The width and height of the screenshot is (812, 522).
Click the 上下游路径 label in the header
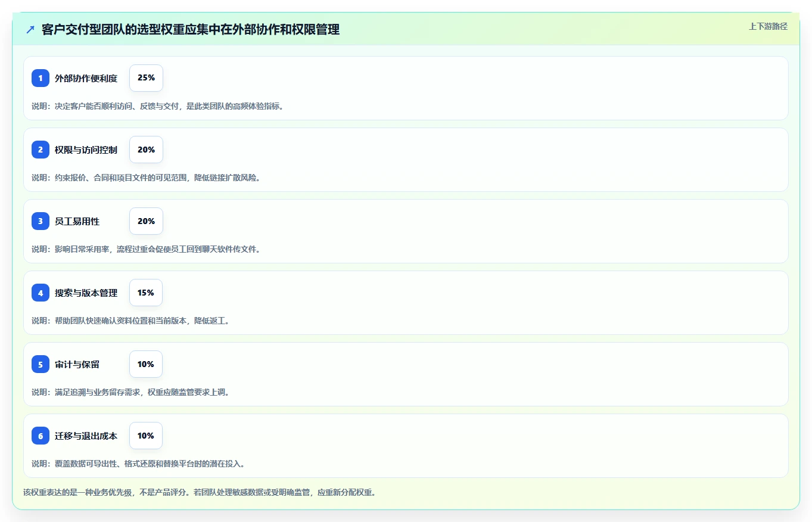(768, 26)
